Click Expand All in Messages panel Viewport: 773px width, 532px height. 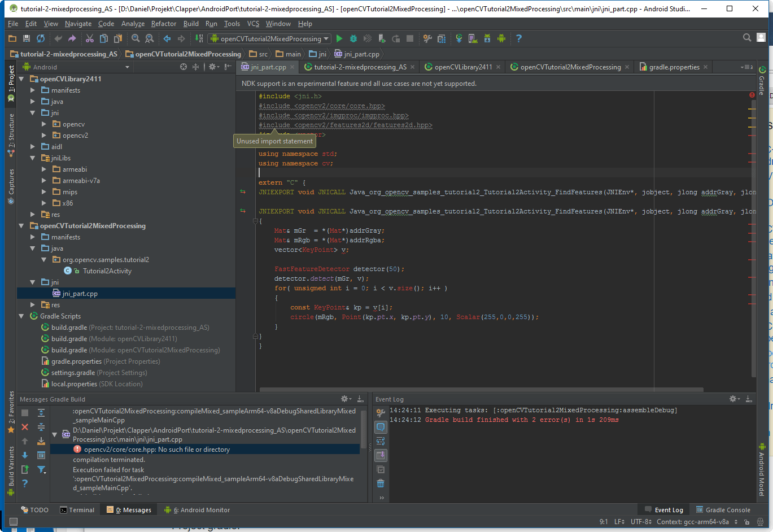coord(41,413)
